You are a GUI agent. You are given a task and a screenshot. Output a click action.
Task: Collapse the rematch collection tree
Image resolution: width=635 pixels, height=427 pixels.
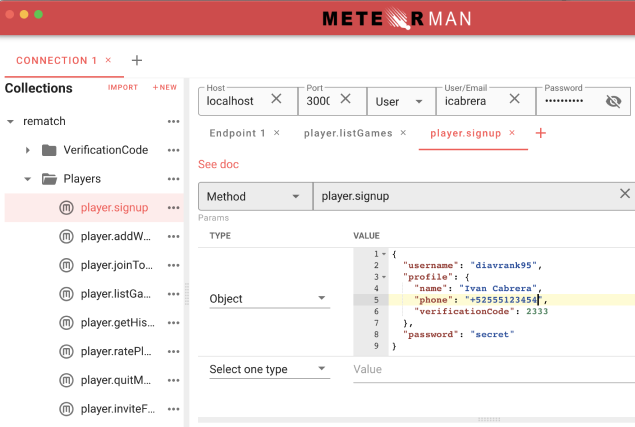tap(10, 121)
